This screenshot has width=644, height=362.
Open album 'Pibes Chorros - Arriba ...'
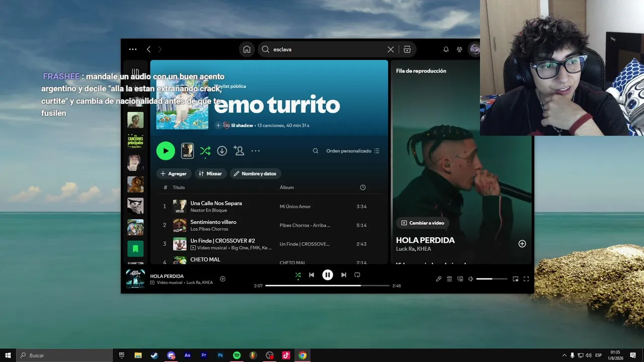point(305,225)
